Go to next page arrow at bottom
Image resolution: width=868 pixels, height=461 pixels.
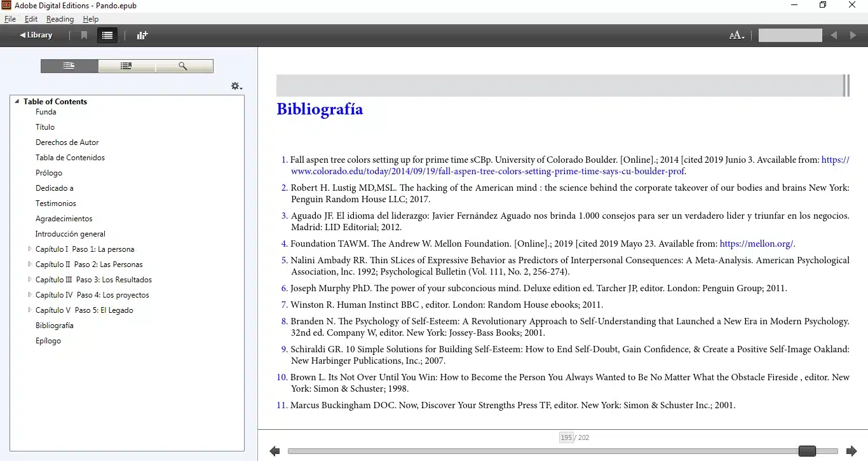tap(851, 451)
